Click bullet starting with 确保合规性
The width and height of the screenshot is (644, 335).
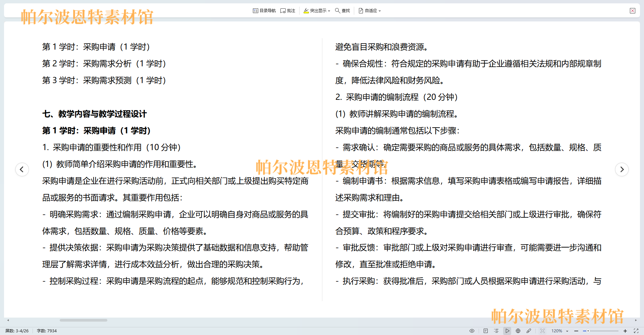469,72
